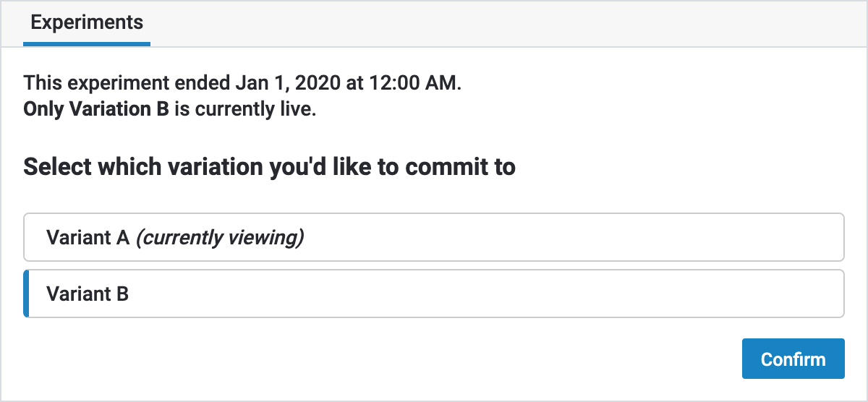Image resolution: width=868 pixels, height=402 pixels.
Task: Click empty space inside Variant A row
Action: point(579,237)
